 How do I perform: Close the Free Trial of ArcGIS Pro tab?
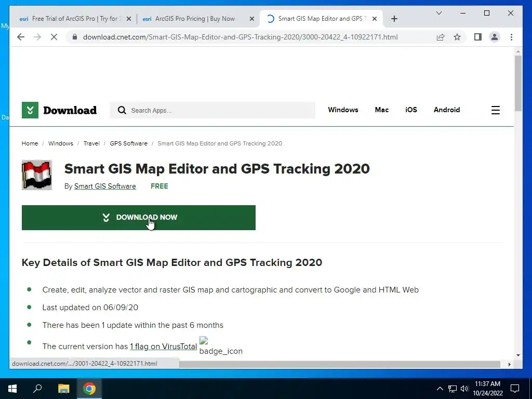coord(129,19)
